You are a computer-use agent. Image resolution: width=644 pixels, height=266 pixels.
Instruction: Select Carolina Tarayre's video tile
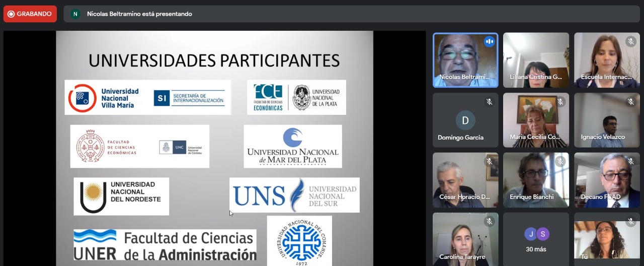click(x=465, y=239)
